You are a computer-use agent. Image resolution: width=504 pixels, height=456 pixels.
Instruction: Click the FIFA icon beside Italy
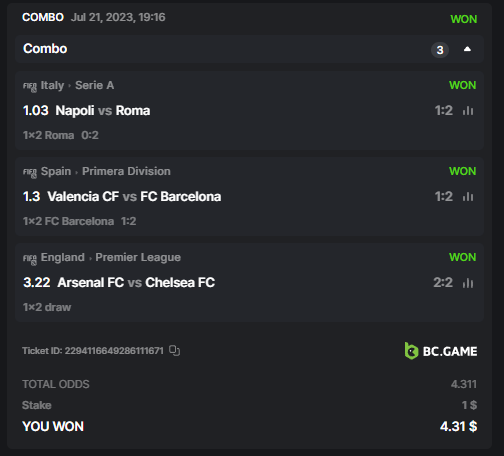point(30,87)
